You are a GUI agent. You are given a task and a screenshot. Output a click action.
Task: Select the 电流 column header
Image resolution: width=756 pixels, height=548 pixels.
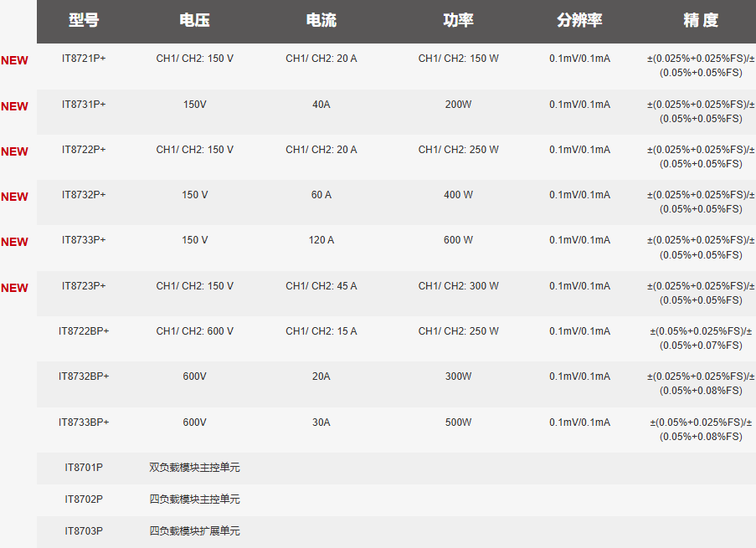pyautogui.click(x=321, y=20)
